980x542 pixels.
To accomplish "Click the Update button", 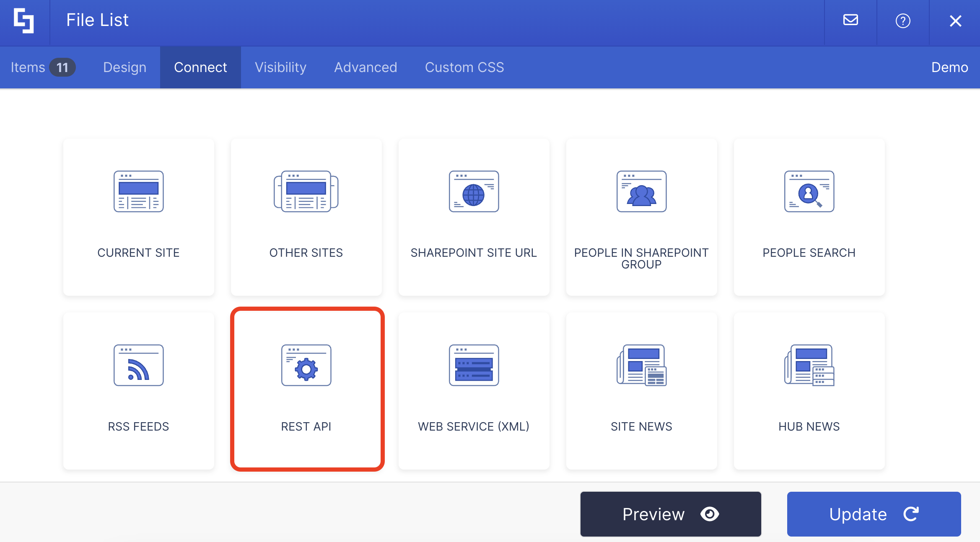I will point(874,514).
